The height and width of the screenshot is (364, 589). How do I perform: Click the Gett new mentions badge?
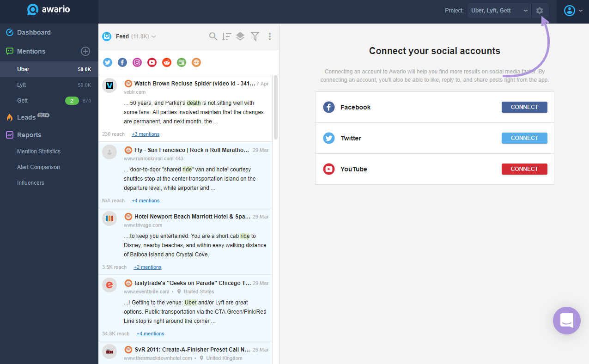coord(72,101)
